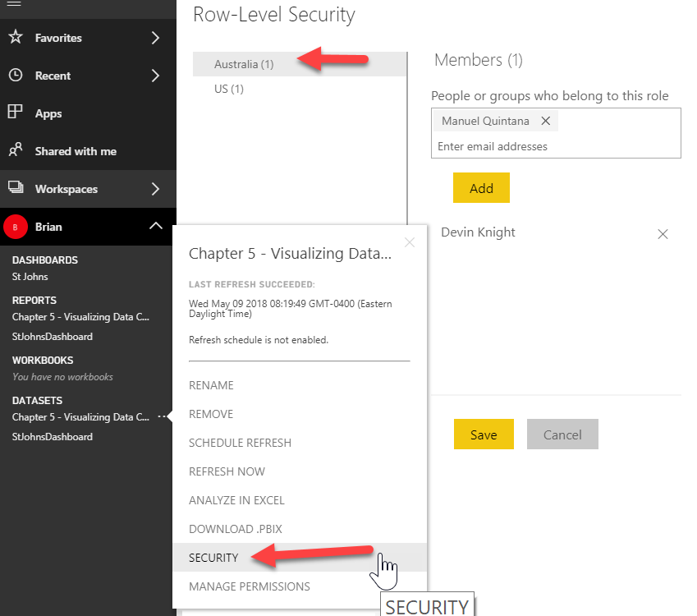Save the role membership changes
The height and width of the screenshot is (616, 697).
point(484,434)
